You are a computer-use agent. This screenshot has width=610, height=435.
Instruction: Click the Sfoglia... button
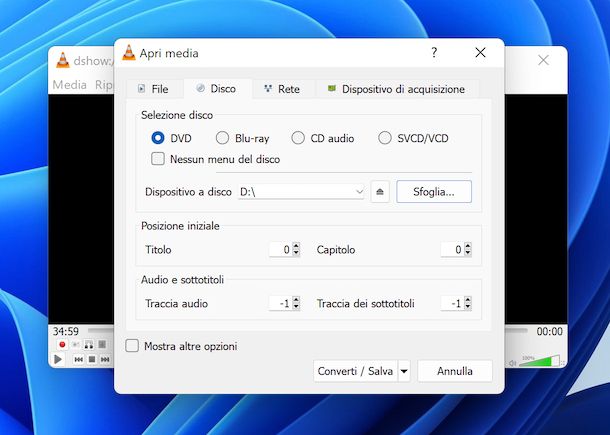[434, 192]
